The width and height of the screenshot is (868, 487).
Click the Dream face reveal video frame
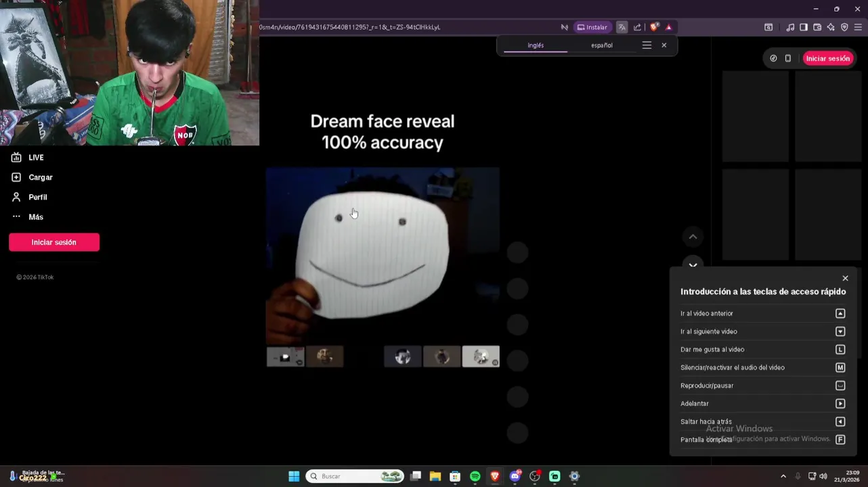383,257
